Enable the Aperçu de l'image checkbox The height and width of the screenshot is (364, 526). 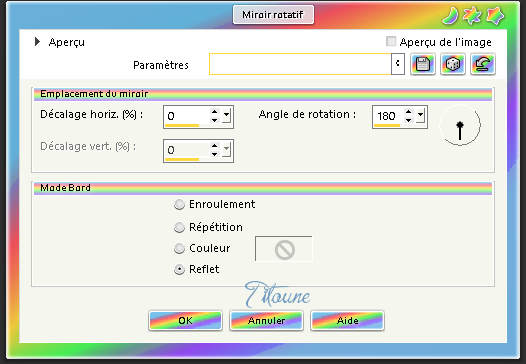click(391, 42)
